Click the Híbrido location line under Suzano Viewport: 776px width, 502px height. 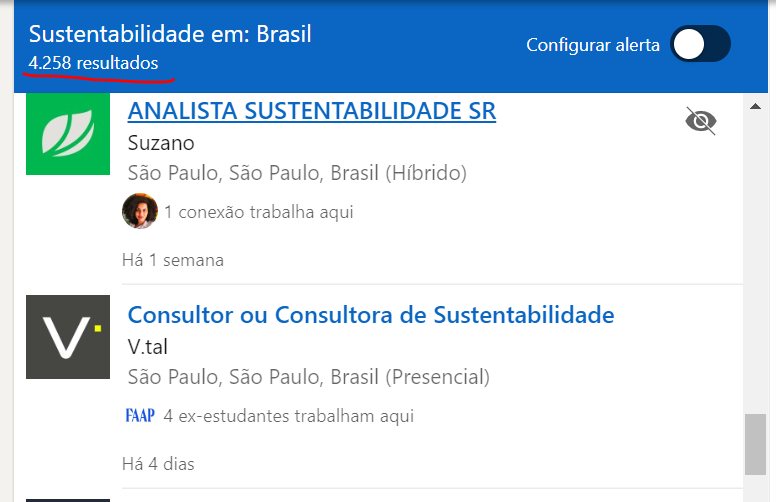(297, 174)
